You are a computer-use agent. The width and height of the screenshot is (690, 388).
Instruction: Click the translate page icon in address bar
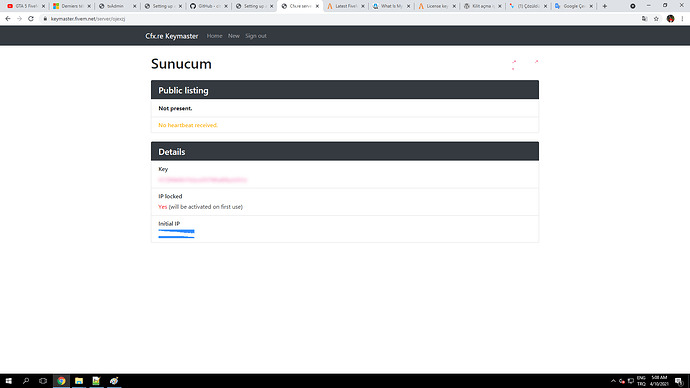point(645,19)
